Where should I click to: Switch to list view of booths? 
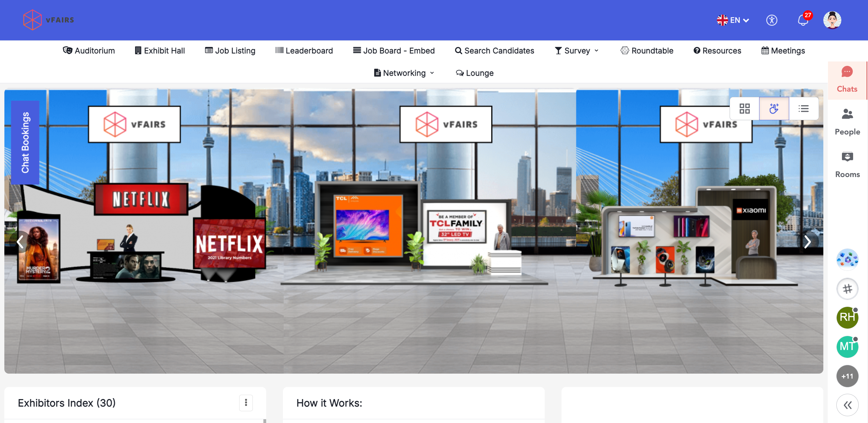point(803,109)
